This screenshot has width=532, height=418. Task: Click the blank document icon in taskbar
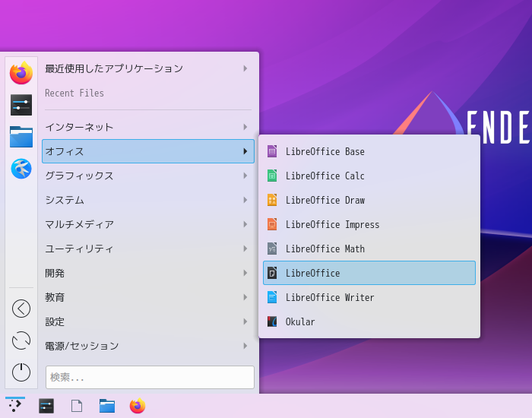click(x=77, y=406)
